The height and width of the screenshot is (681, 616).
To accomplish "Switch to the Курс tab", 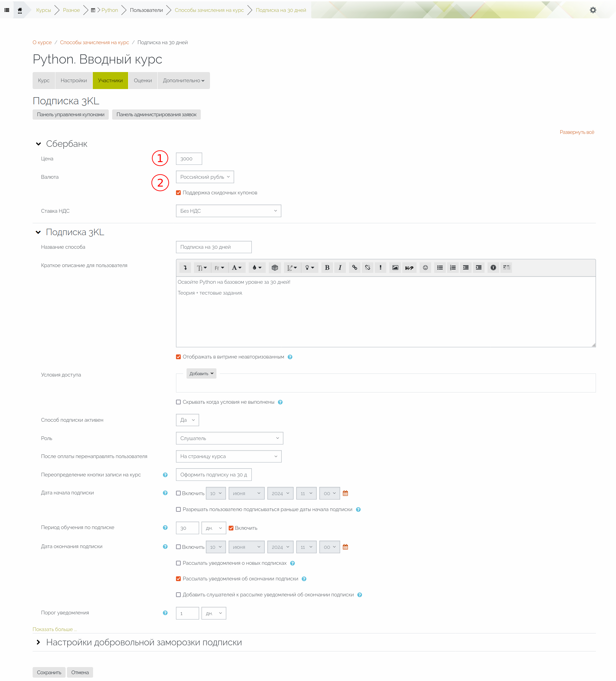I will pyautogui.click(x=44, y=81).
